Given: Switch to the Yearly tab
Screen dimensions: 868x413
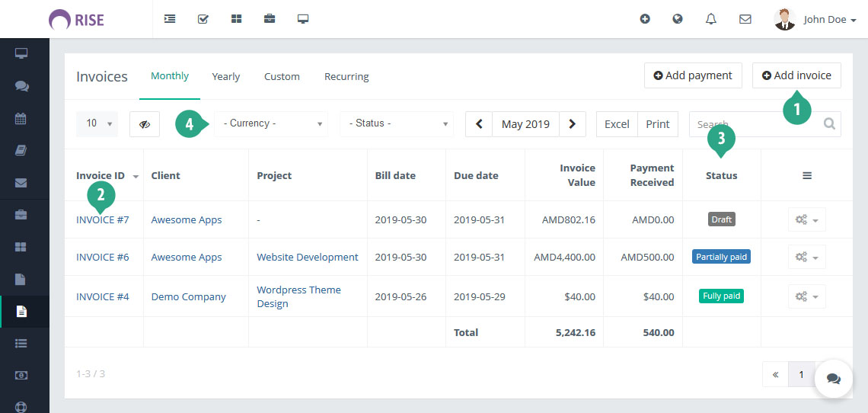Looking at the screenshot, I should click(x=226, y=76).
